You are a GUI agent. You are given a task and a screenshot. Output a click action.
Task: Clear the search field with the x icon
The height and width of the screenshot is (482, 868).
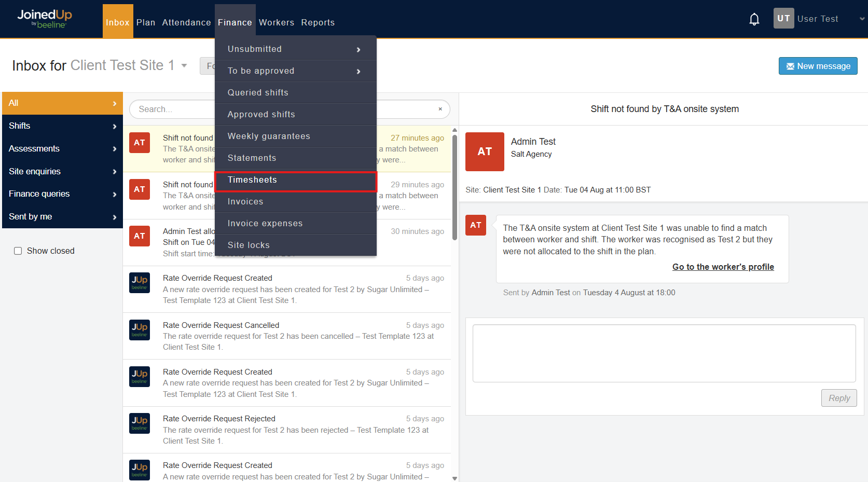pos(440,109)
